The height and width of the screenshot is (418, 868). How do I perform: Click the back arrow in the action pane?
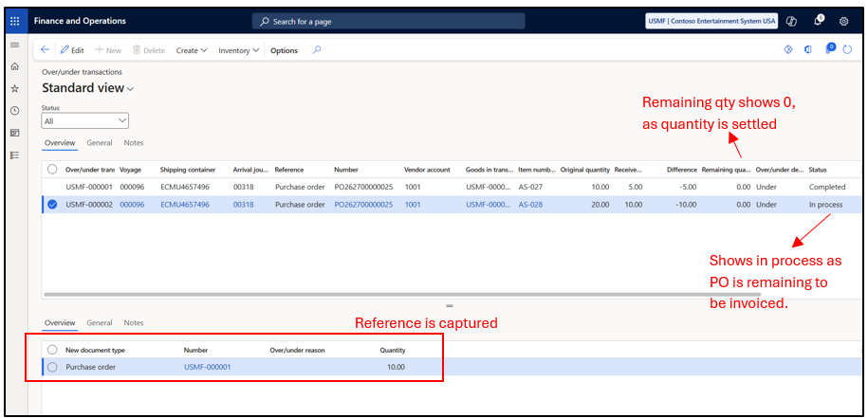pos(46,49)
